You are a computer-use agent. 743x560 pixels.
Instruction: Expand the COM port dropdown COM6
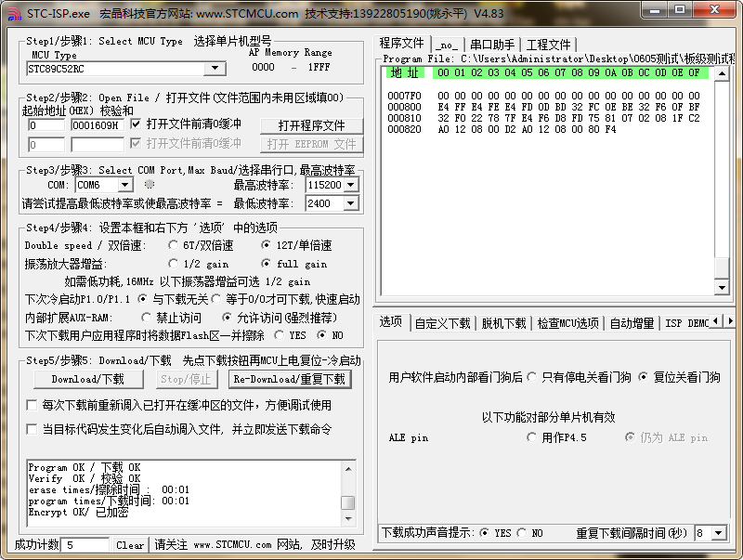125,185
